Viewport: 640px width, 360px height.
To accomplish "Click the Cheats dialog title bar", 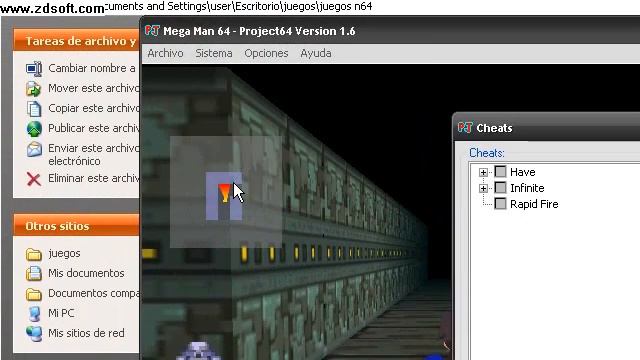I will 547,128.
